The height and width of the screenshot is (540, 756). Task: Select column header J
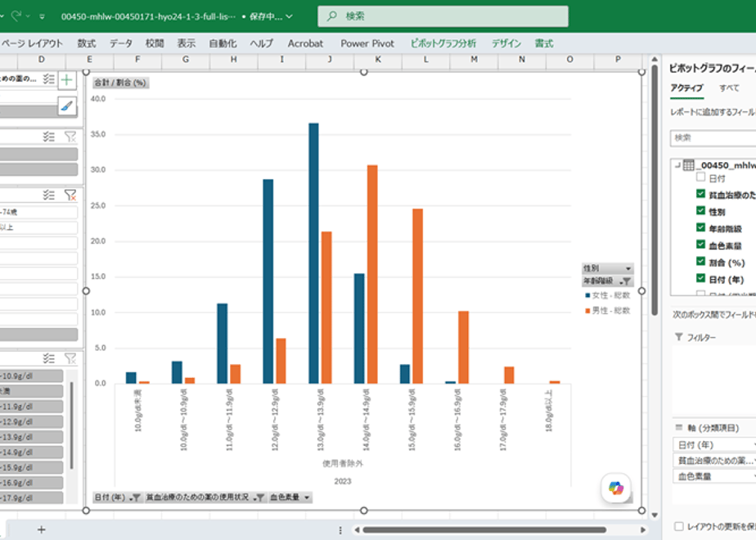(x=330, y=59)
